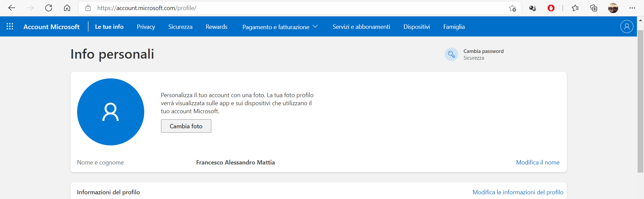Open the red Opera-style extension icon
Viewport: 644px width, 199px height.
(x=551, y=8)
